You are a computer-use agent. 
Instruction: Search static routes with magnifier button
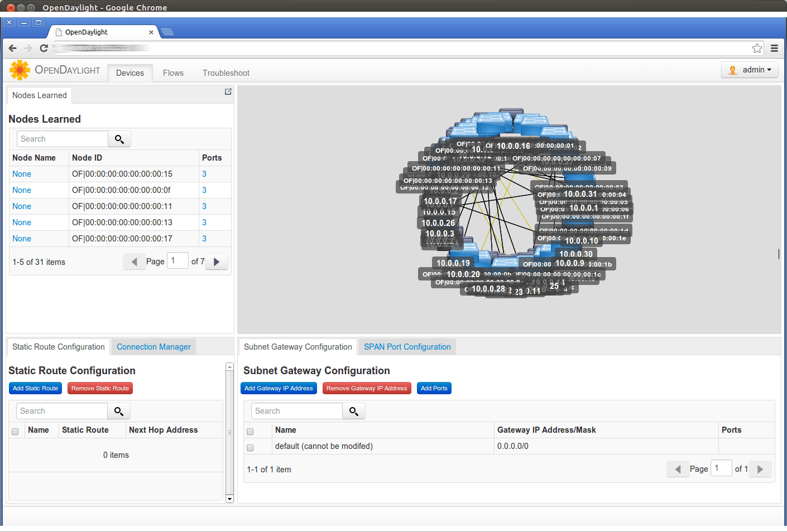(119, 411)
